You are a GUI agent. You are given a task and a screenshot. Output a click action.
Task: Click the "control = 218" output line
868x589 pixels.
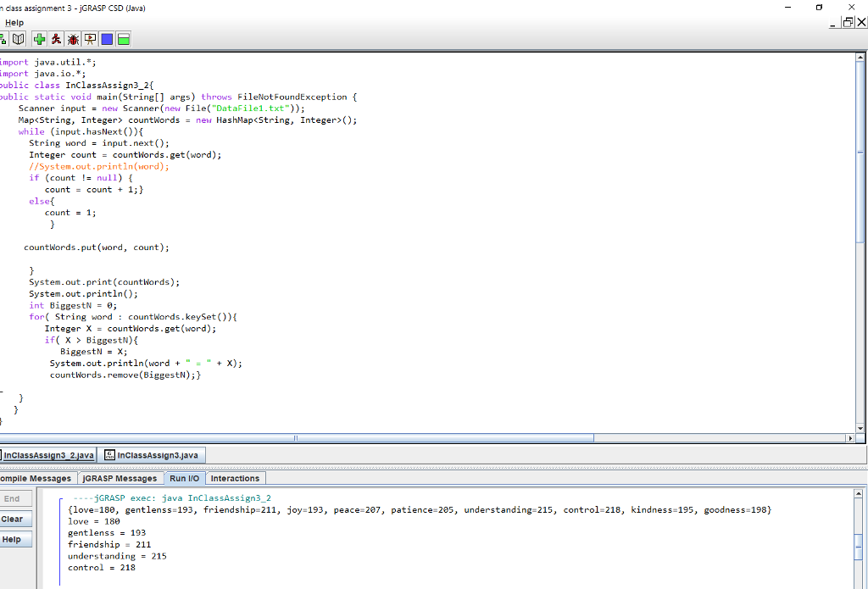(x=102, y=568)
